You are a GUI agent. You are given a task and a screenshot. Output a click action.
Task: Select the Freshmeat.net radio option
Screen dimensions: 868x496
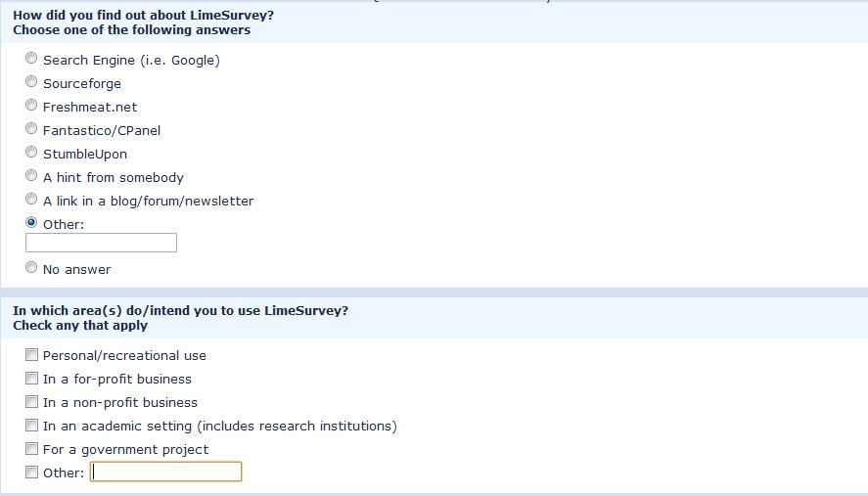click(31, 106)
